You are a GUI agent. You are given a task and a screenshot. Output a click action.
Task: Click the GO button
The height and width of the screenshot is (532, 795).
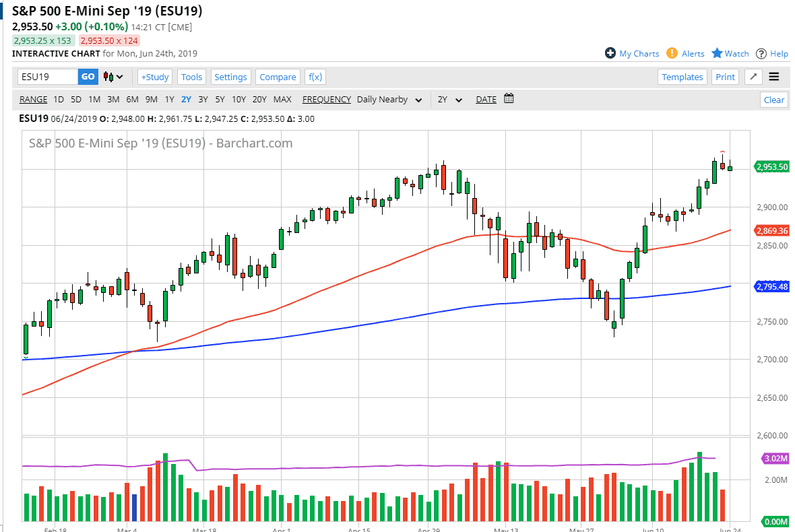(x=88, y=77)
